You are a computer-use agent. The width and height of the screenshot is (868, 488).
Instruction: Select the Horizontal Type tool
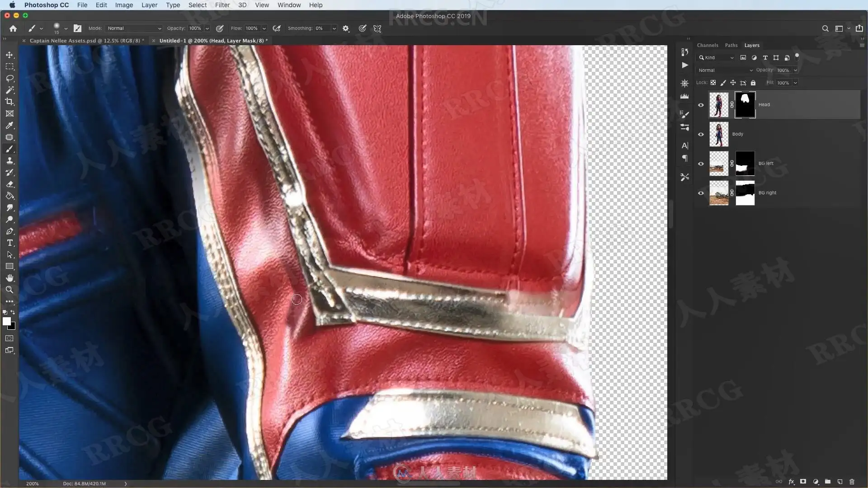point(9,243)
